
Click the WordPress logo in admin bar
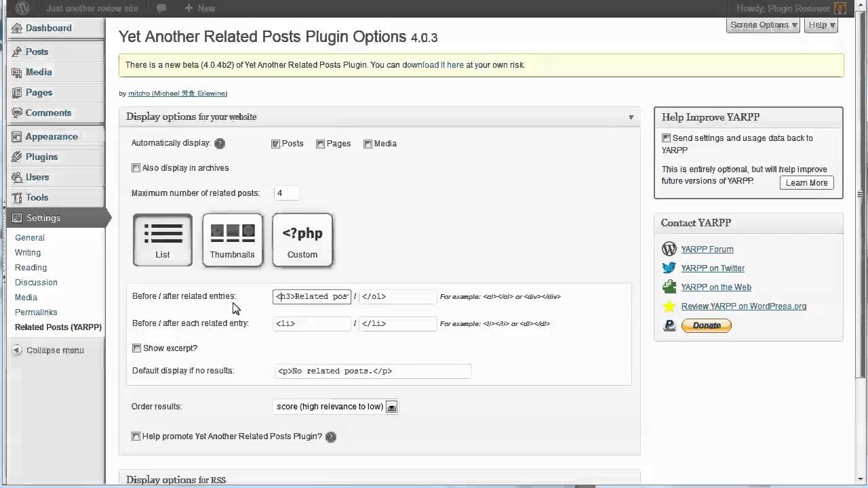tap(22, 8)
